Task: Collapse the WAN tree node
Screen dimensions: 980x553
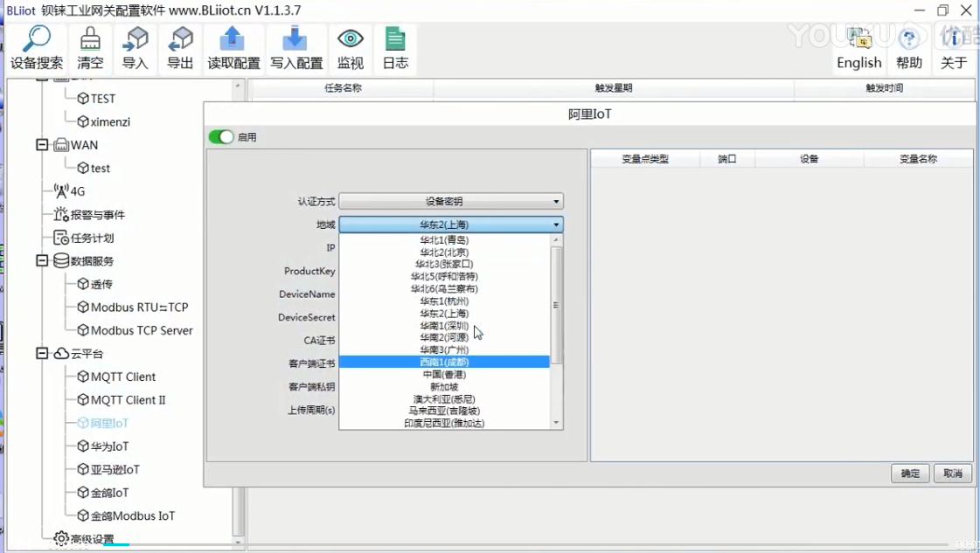Action: coord(42,145)
